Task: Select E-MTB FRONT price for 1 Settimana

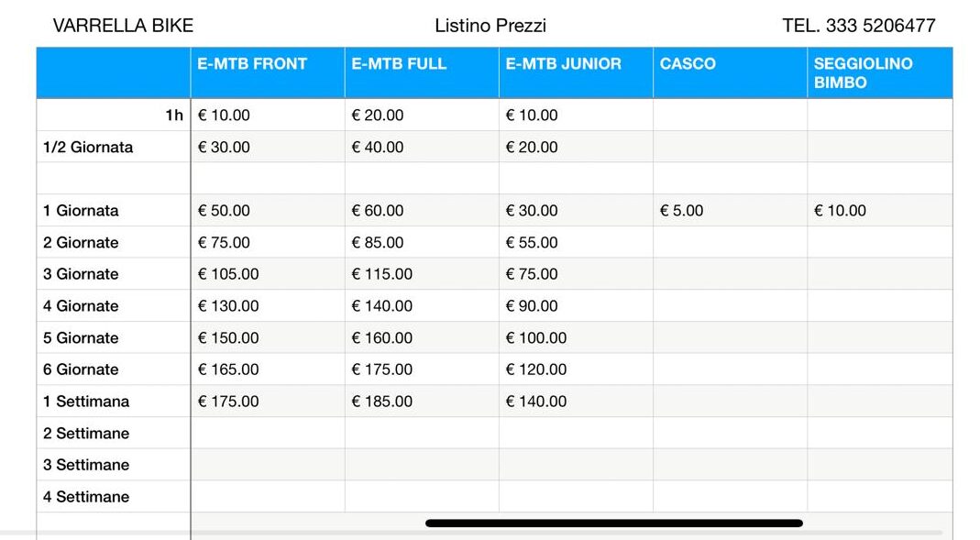Action: [228, 402]
